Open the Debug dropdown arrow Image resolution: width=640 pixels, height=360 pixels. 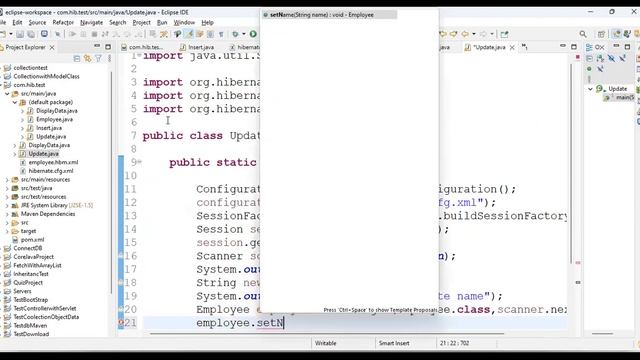244,34
